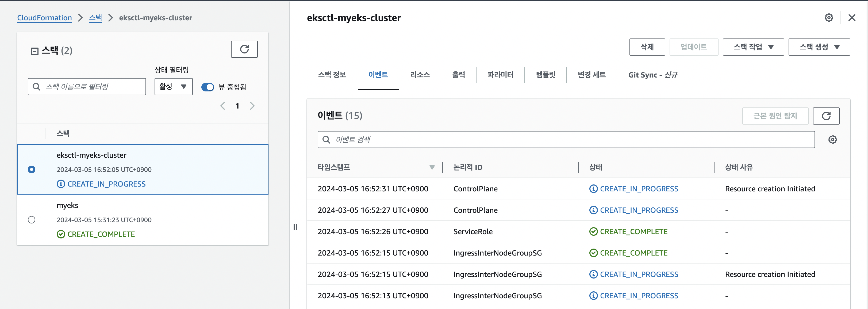Viewport: 868px width, 309px height.
Task: Open the CloudFormation breadcrumb link
Action: coord(44,18)
